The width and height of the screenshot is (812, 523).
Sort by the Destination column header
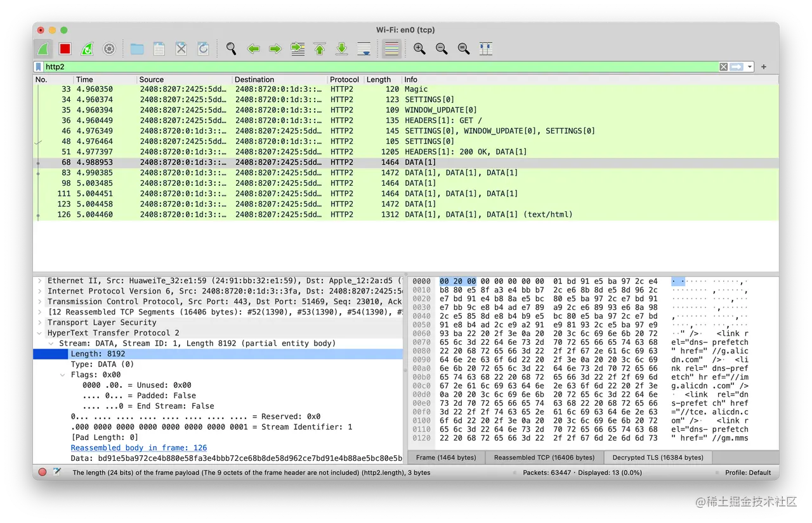click(280, 79)
